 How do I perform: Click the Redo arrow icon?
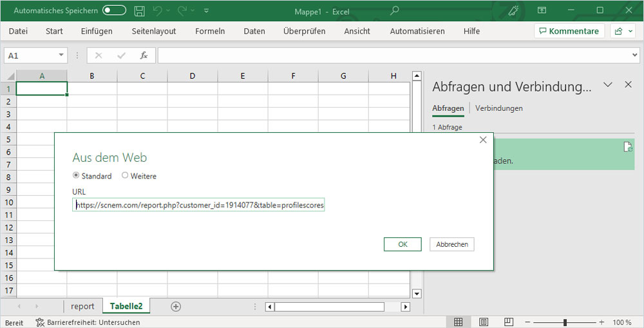(x=182, y=11)
